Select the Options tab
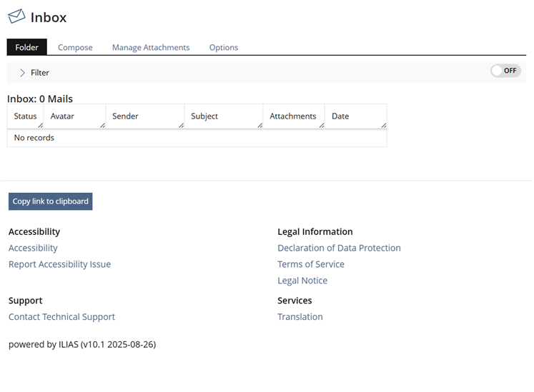 224,47
